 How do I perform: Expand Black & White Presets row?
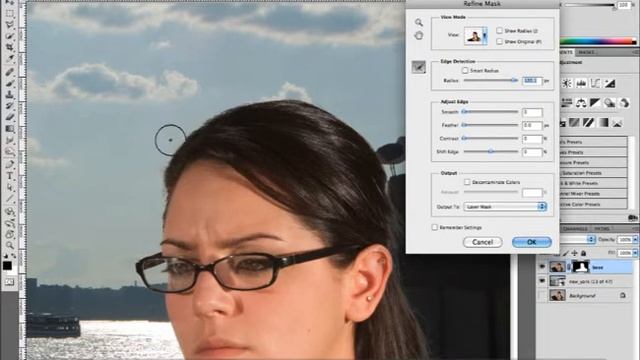[594, 183]
